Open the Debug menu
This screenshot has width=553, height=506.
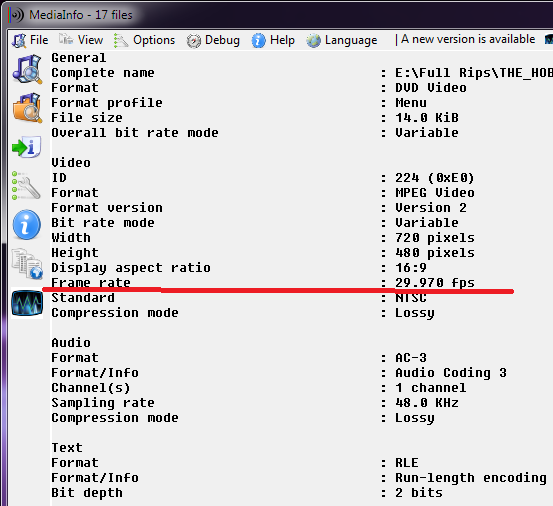click(213, 40)
